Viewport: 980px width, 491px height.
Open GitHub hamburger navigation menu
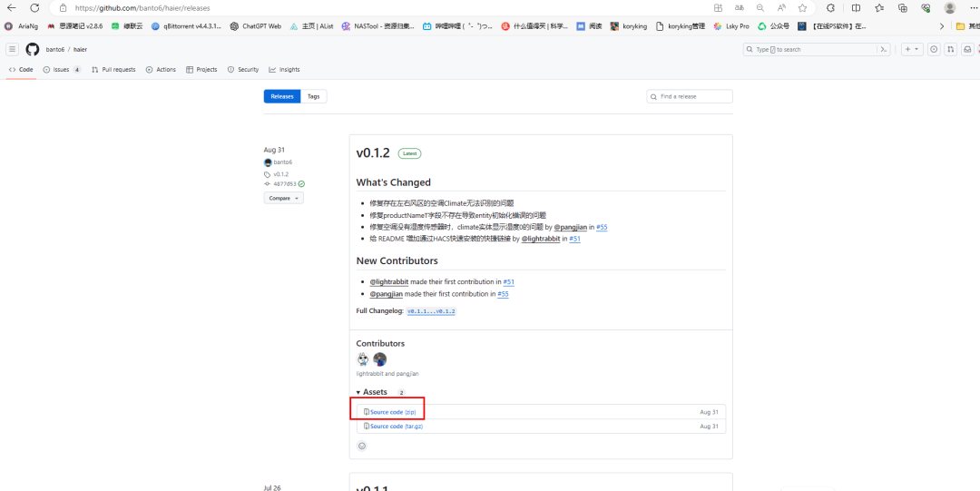coord(13,49)
